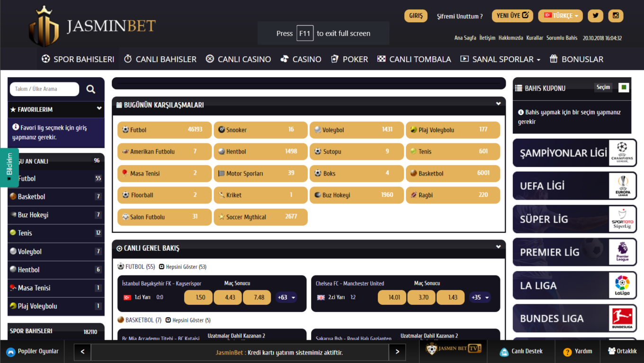Open the Bundes Liga banner

[x=575, y=319]
